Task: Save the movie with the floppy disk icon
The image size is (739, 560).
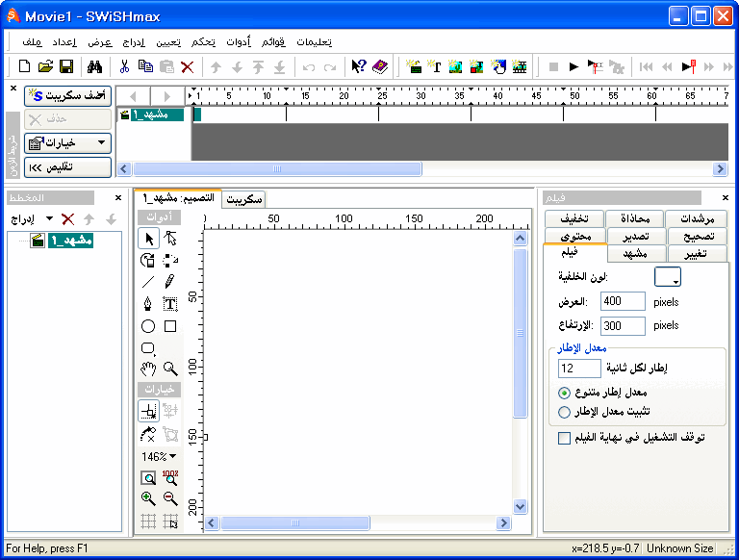Action: pyautogui.click(x=66, y=66)
